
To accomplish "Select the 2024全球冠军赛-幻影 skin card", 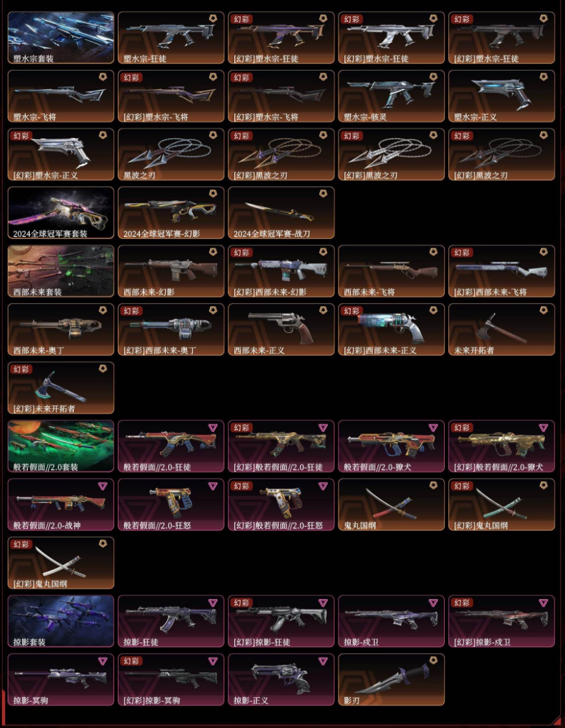I will coord(171,212).
